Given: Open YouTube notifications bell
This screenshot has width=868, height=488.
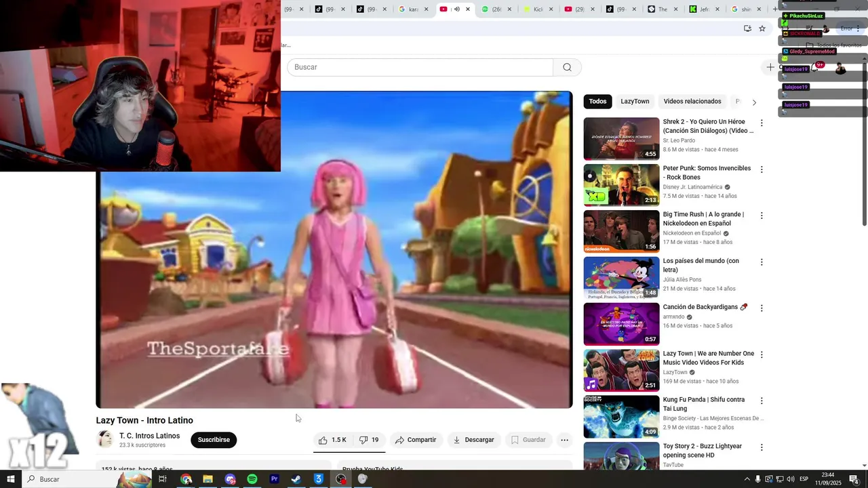Looking at the screenshot, I should 816,68.
